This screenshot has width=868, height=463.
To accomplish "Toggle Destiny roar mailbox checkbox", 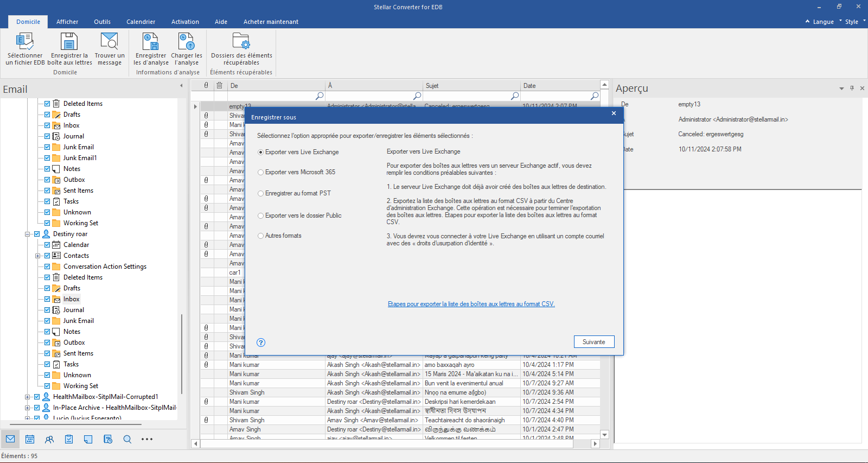I will coord(37,234).
